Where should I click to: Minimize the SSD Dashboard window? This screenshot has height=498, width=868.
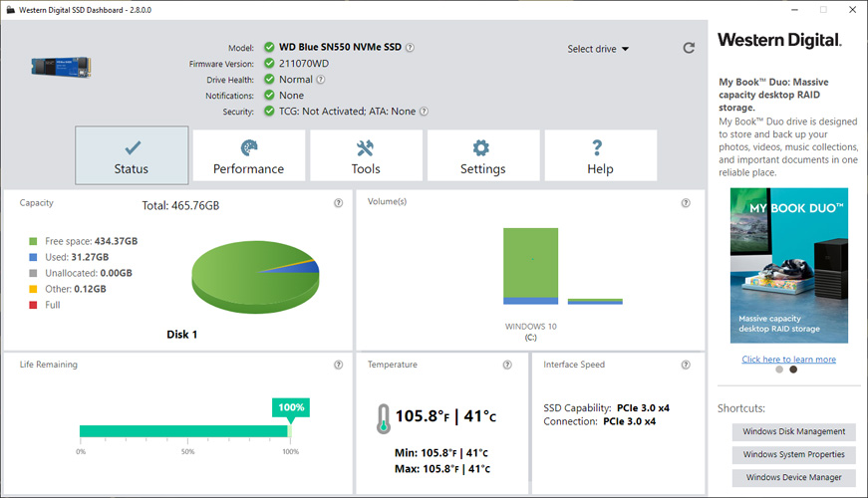pos(794,9)
